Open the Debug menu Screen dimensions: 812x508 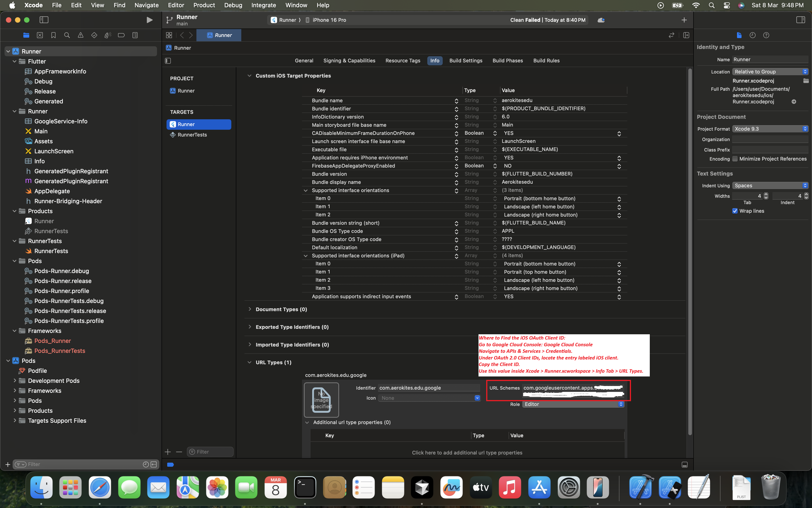point(233,5)
